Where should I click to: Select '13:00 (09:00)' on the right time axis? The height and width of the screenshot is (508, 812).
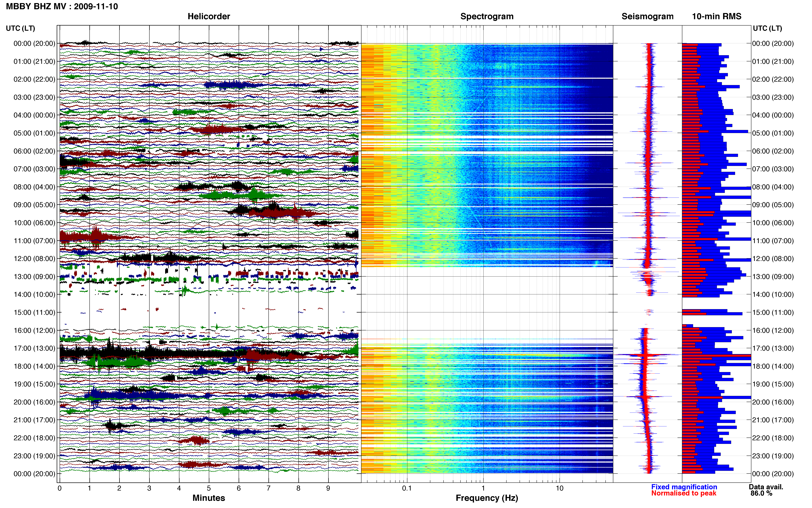pos(773,277)
